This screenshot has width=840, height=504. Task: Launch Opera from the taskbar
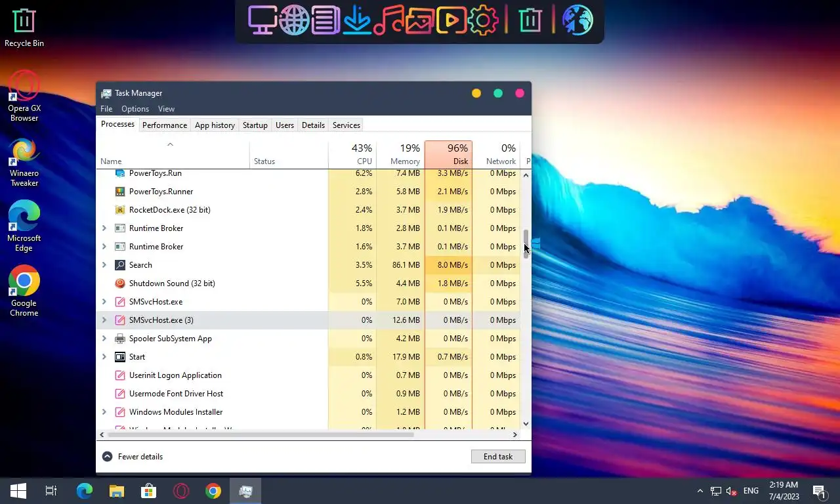coord(181,491)
